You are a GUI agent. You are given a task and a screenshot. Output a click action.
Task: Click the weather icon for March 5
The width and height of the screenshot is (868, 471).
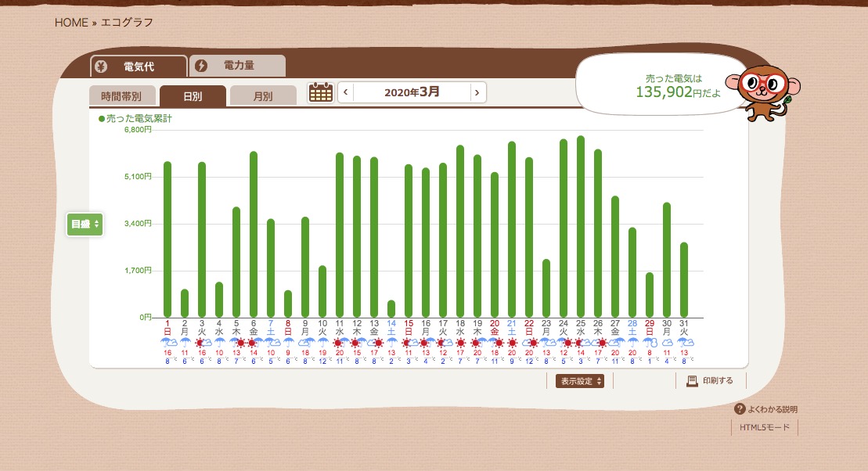(x=237, y=343)
